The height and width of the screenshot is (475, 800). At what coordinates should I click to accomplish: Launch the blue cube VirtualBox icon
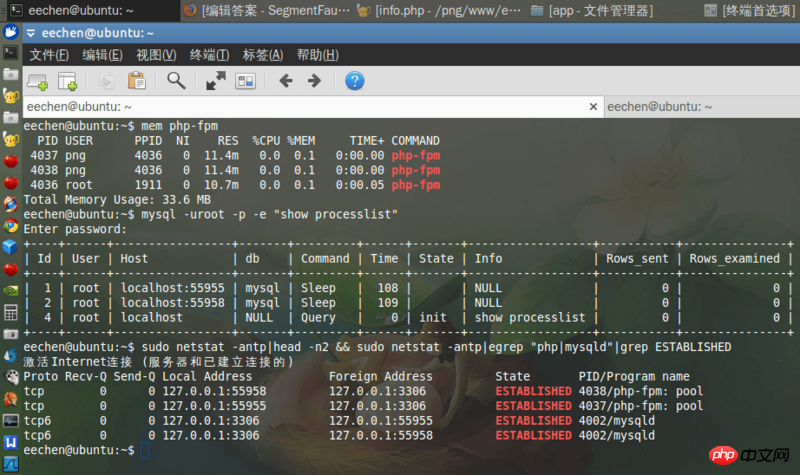pyautogui.click(x=11, y=247)
